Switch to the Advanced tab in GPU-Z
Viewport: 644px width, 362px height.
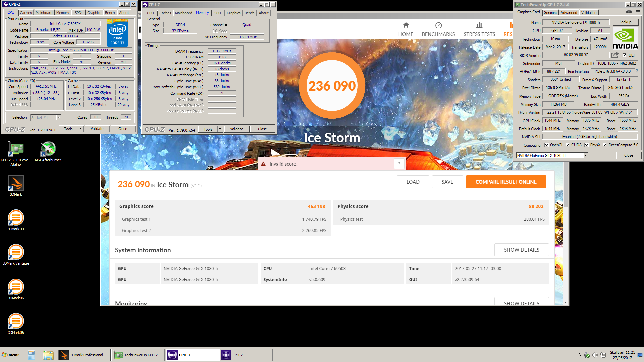click(569, 13)
